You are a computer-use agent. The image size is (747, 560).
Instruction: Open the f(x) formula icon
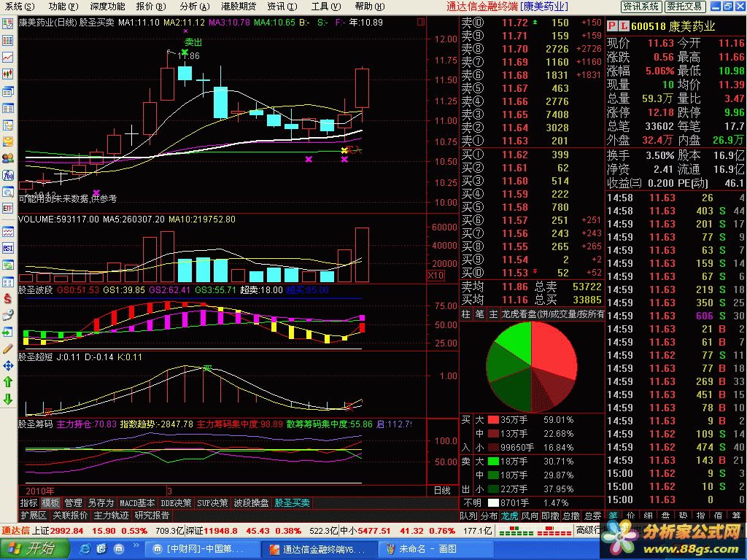tap(8, 175)
